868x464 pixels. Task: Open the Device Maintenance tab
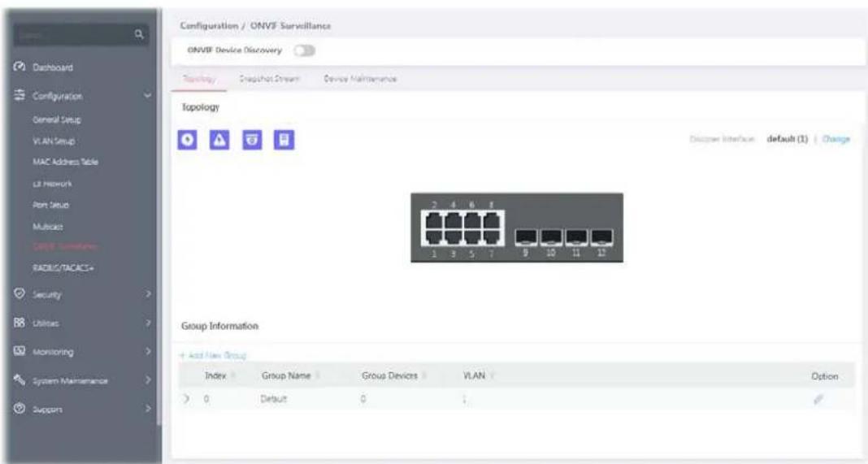point(360,79)
